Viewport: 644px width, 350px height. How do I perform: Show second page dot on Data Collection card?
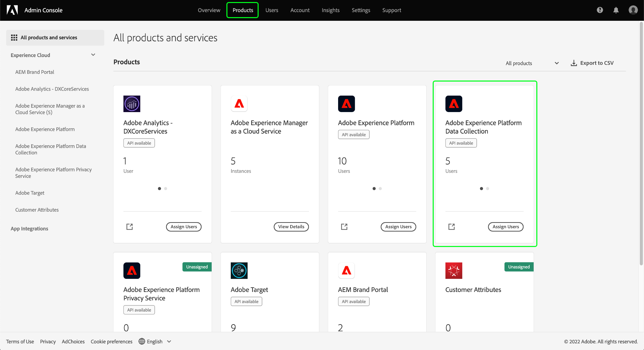(488, 189)
